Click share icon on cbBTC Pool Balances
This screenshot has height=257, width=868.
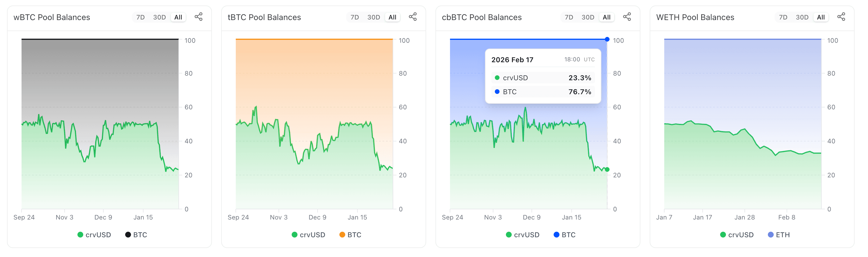[x=627, y=17]
